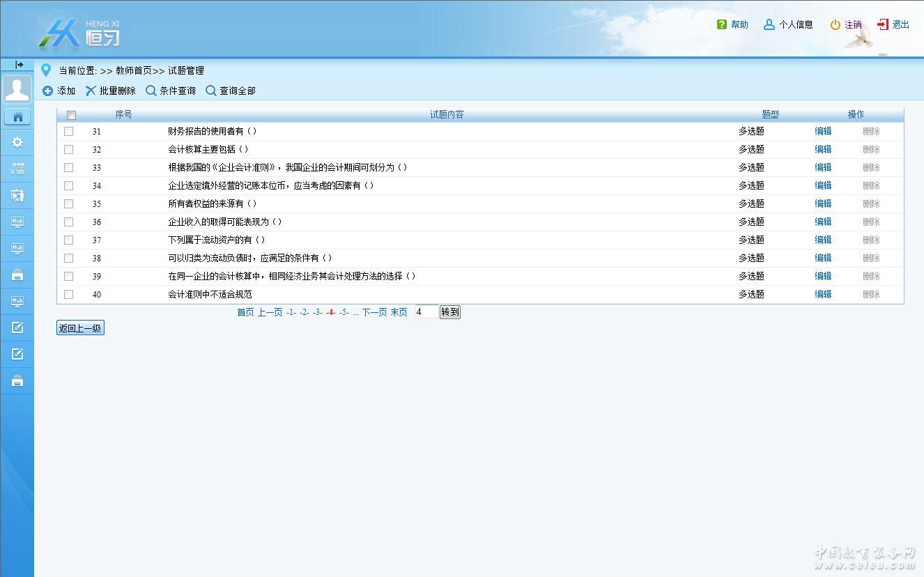924x577 pixels.
Task: Open 条件查询 conditional search
Action: (171, 91)
